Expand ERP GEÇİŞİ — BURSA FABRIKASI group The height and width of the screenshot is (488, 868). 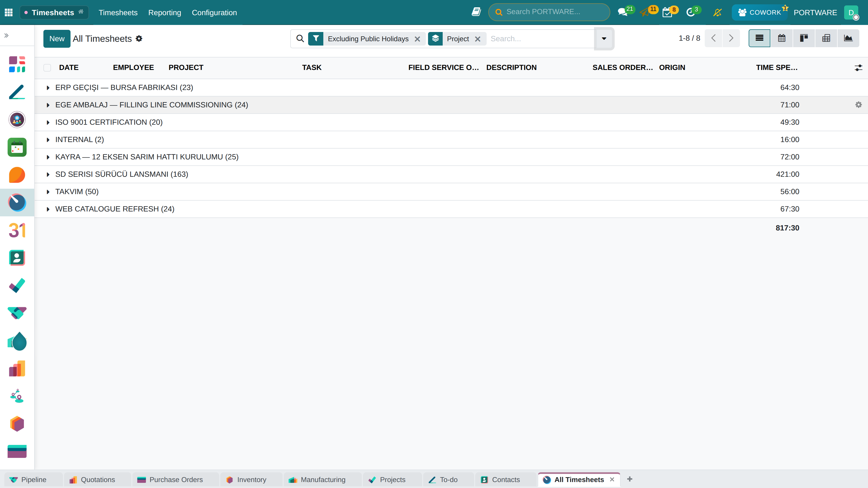point(48,88)
